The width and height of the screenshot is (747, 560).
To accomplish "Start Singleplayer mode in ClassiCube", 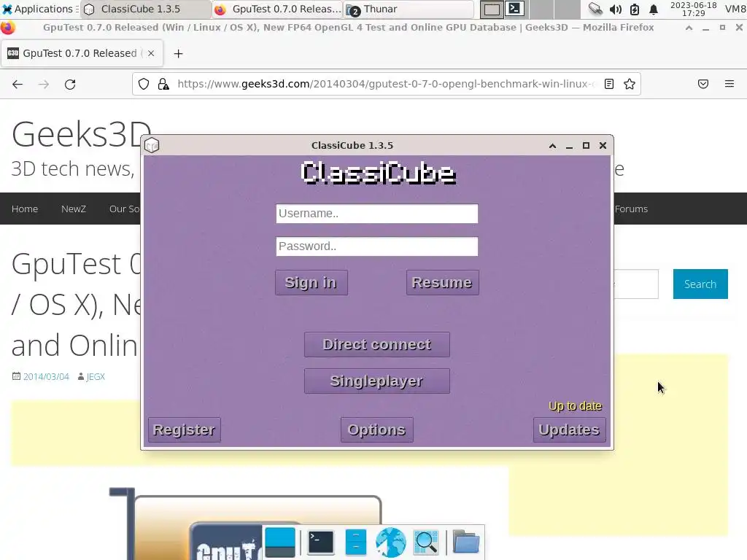I will point(377,381).
